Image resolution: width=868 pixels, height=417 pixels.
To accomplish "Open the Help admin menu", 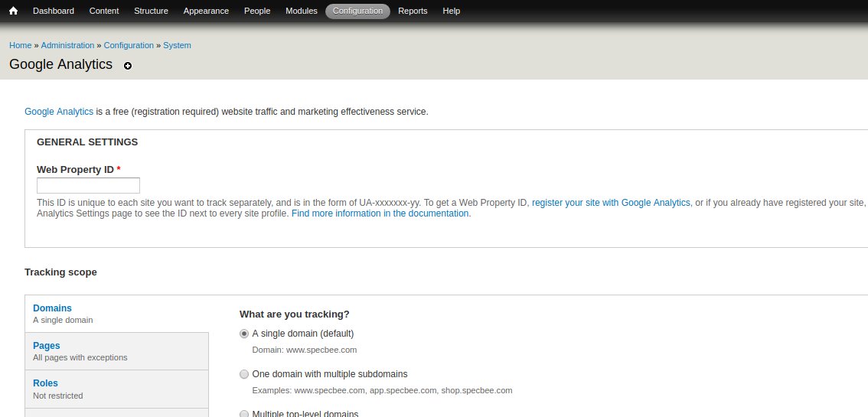I will (451, 11).
